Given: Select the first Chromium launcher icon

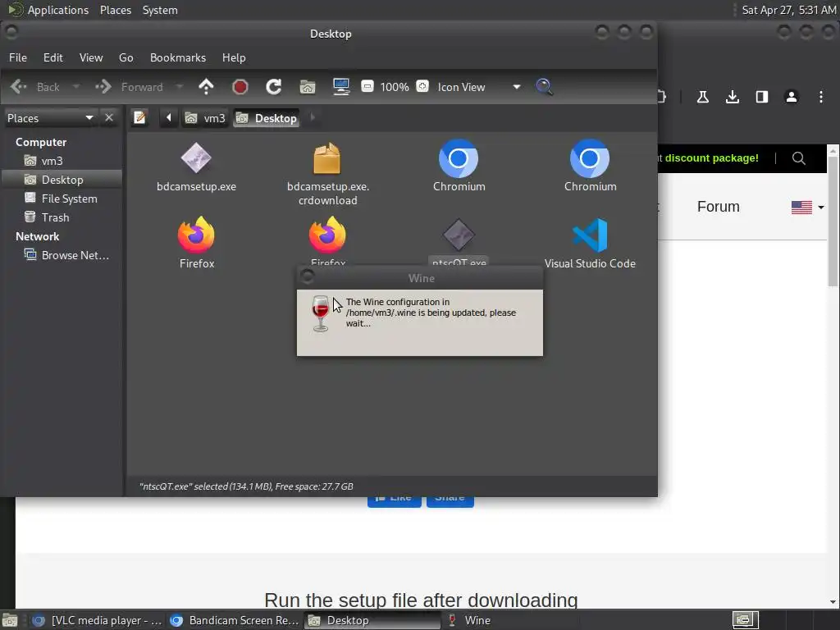Looking at the screenshot, I should click(x=459, y=158).
